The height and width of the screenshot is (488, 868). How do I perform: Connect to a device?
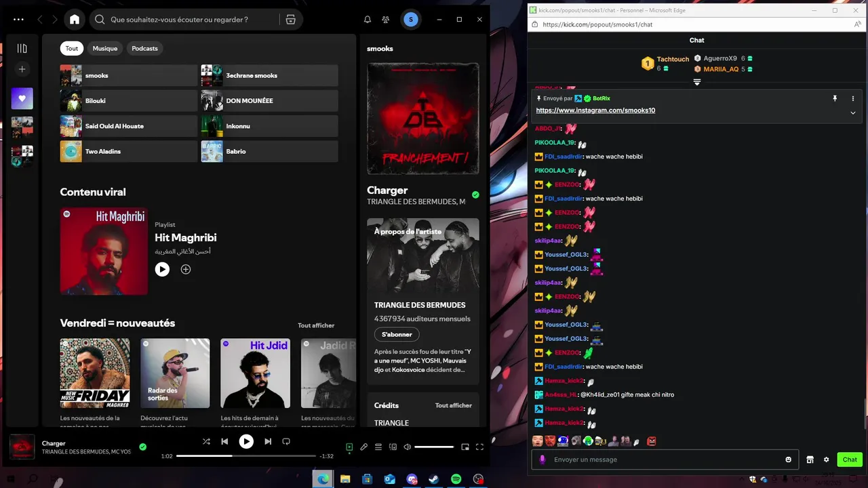coord(393,447)
